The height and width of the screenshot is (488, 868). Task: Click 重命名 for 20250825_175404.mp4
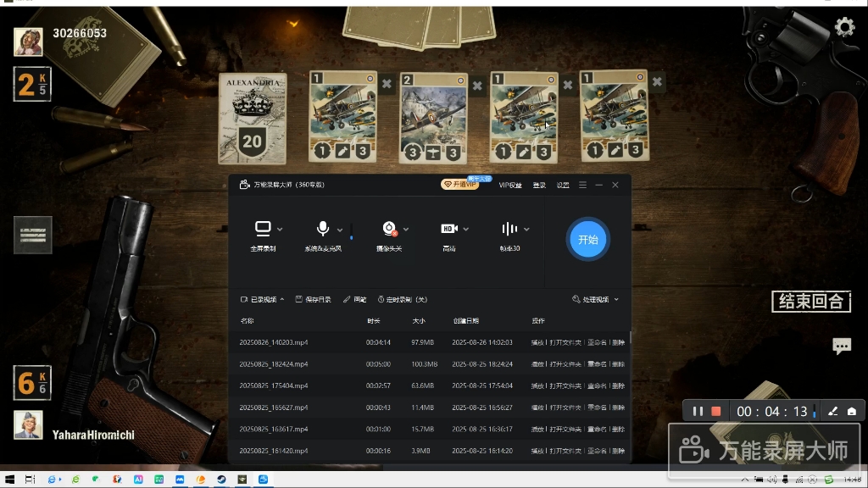click(597, 385)
